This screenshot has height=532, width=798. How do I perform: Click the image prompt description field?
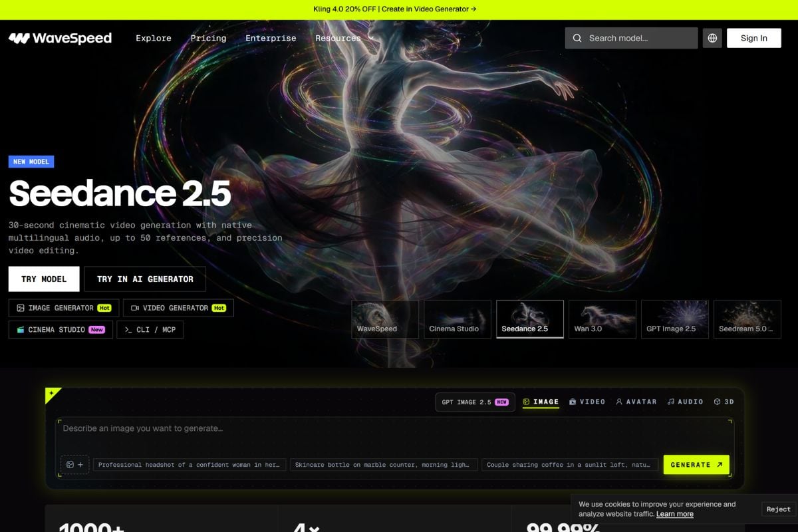point(395,434)
